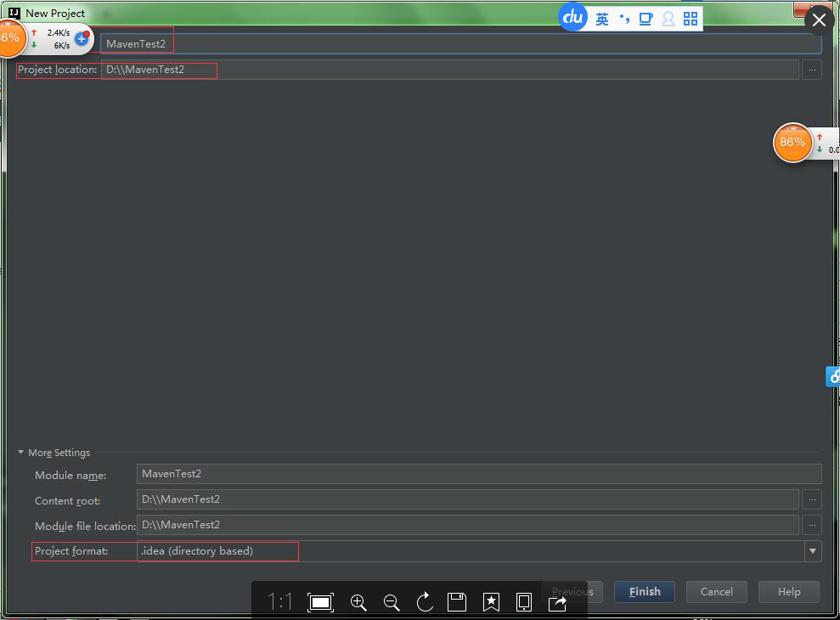Image resolution: width=840 pixels, height=620 pixels.
Task: Click the bookmark star icon in viewer toolbar
Action: (491, 602)
